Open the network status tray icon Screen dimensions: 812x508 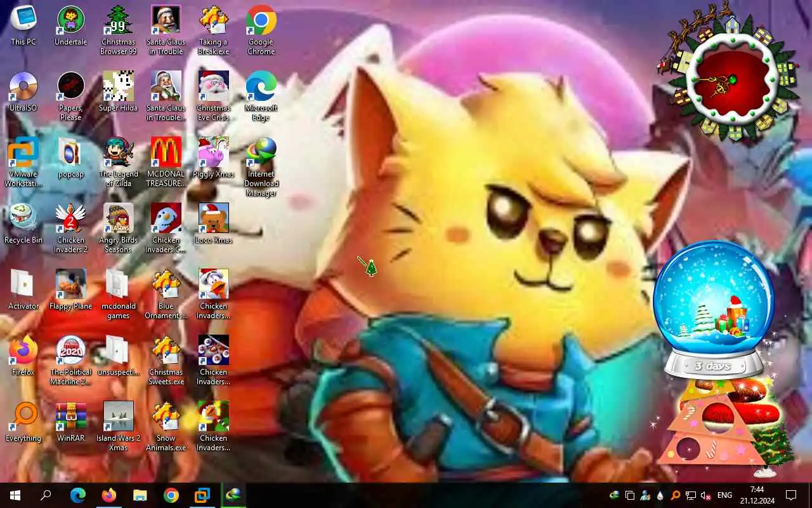tap(691, 495)
